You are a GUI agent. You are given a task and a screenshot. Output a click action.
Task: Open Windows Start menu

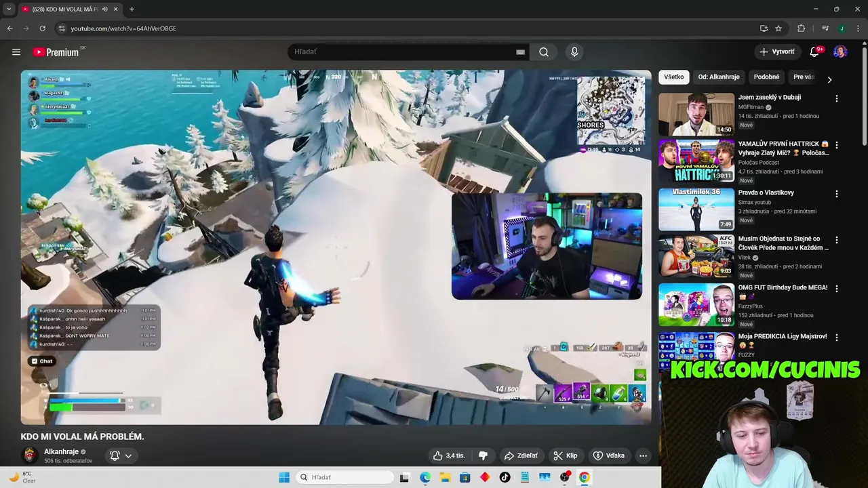click(284, 477)
